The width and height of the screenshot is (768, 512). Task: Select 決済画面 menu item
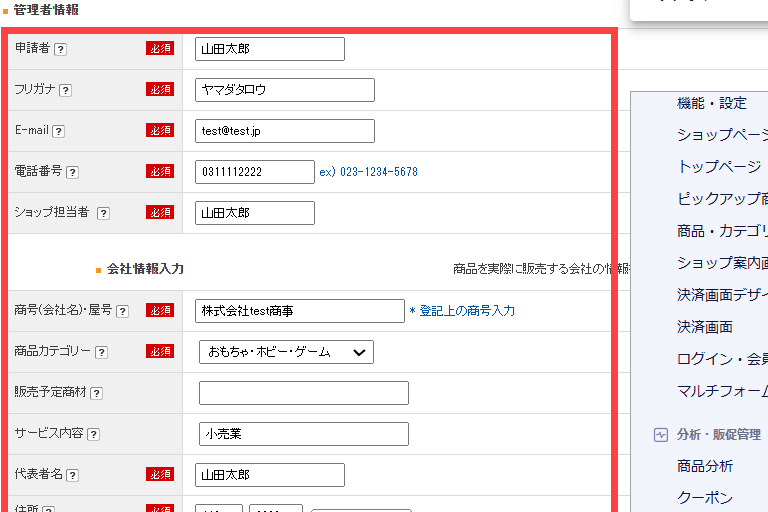[705, 327]
